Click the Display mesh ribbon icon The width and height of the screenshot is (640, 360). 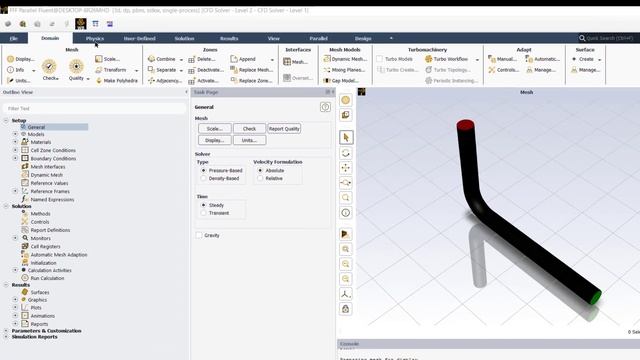[11, 59]
